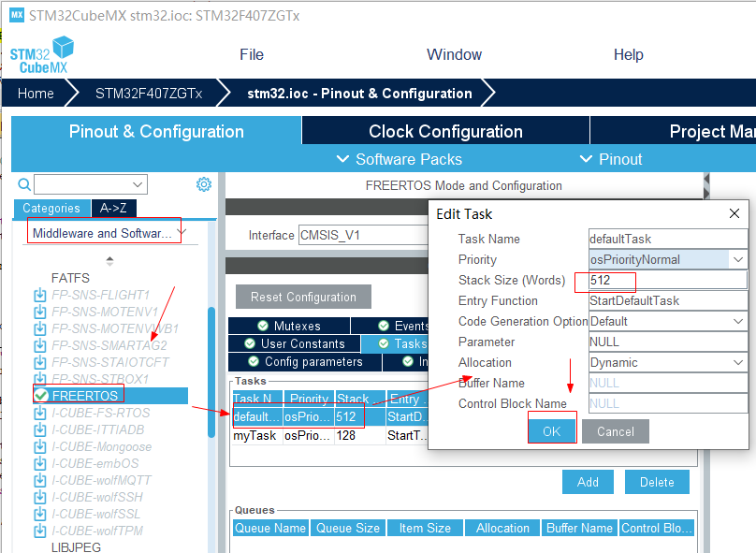Click the categories list vertical scrollbar
Image resolution: width=756 pixels, height=553 pixels.
211,371
